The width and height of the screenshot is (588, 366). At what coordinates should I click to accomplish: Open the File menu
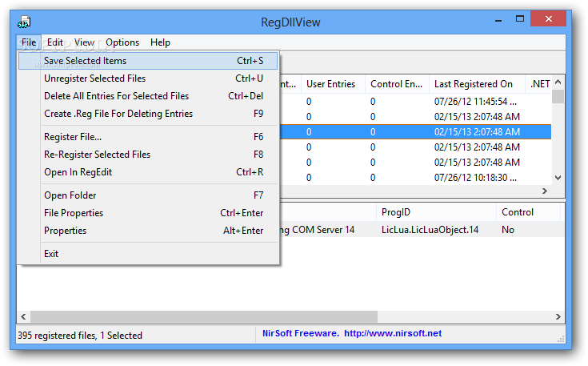29,42
